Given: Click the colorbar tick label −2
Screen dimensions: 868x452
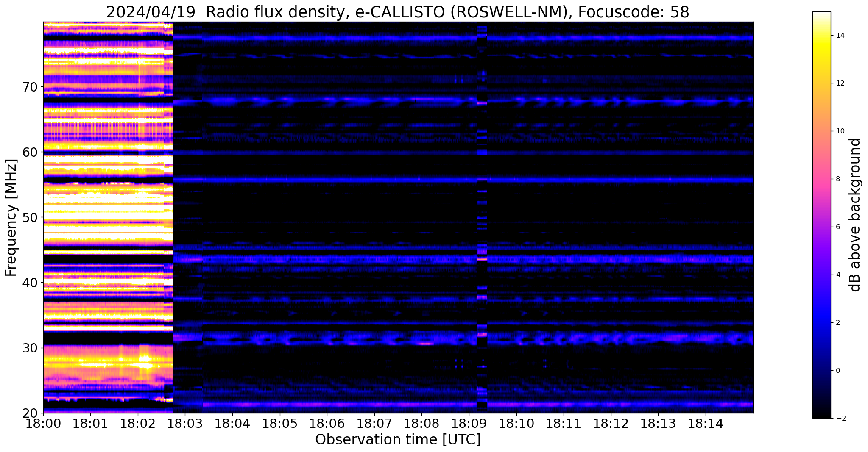Looking at the screenshot, I should pos(840,418).
